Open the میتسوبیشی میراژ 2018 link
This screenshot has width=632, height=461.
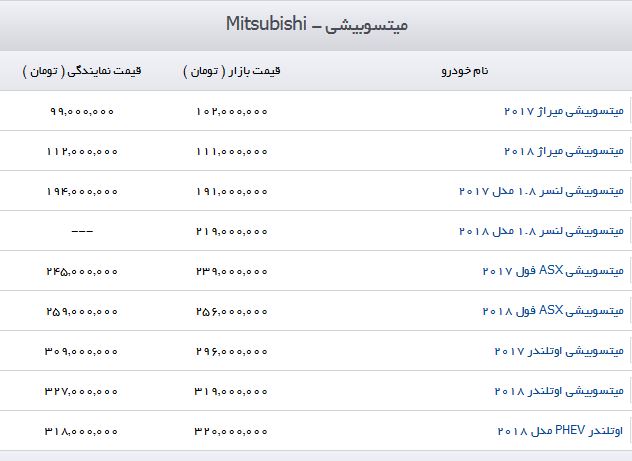pyautogui.click(x=563, y=151)
